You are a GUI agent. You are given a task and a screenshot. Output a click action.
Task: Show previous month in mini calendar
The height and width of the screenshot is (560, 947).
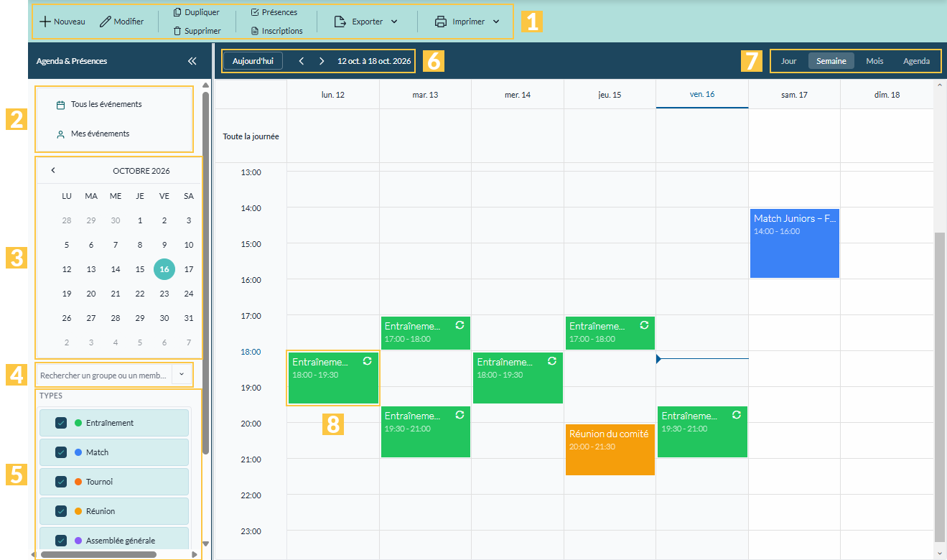tap(53, 170)
